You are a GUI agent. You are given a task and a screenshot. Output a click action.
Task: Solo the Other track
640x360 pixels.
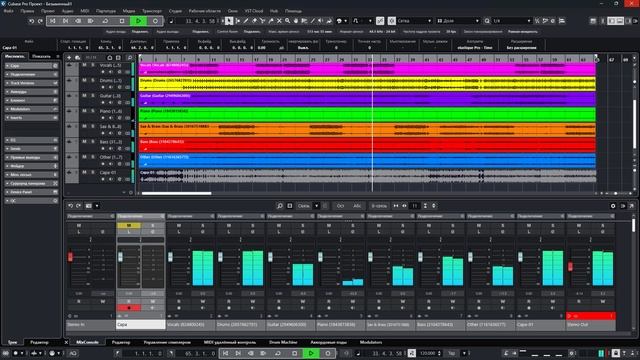tap(93, 157)
